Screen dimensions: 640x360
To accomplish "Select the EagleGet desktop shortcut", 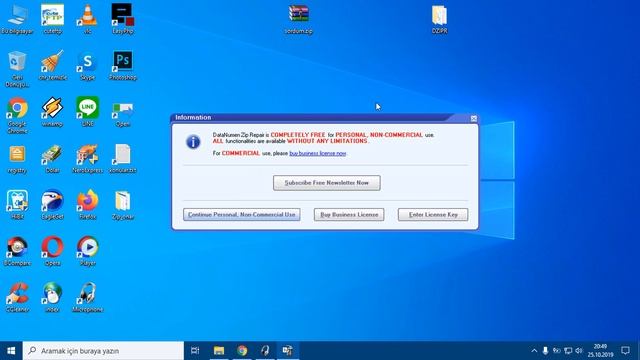I will pyautogui.click(x=52, y=205).
